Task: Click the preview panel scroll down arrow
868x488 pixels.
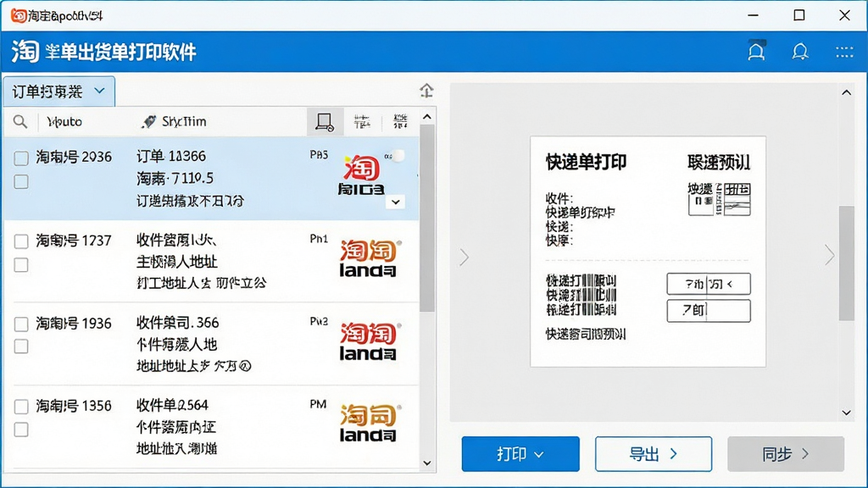Action: (x=847, y=413)
